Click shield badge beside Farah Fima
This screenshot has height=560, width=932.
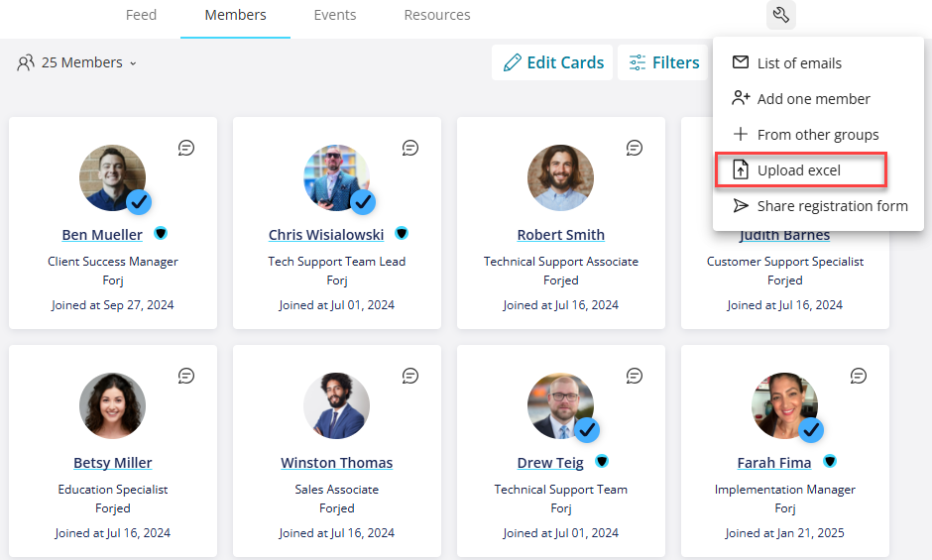click(830, 461)
